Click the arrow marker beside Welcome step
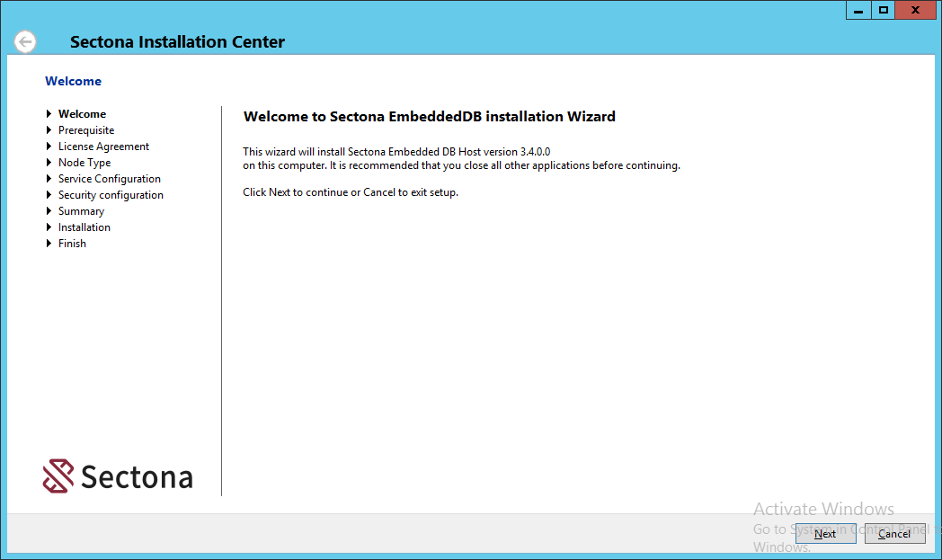Screen dimensions: 942x560 [50, 113]
